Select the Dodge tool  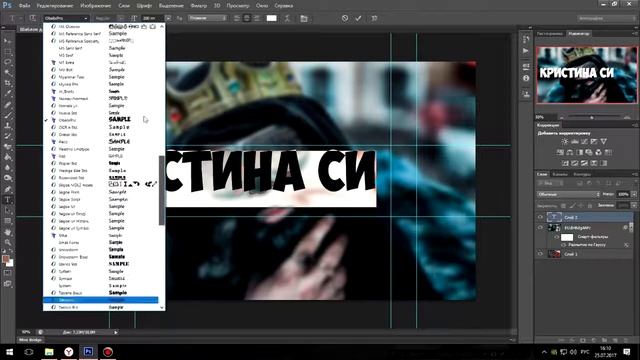(x=8, y=178)
